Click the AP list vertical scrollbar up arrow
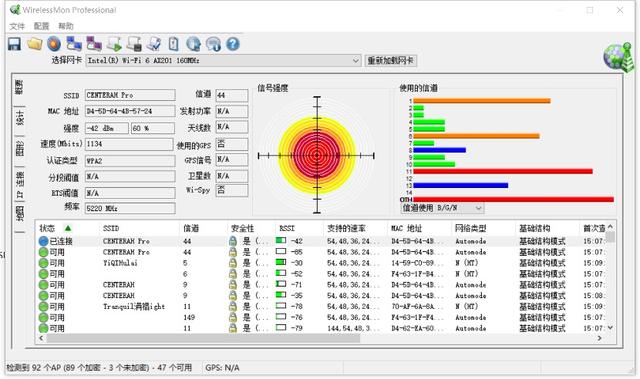Image resolution: width=640 pixels, height=379 pixels. click(610, 226)
